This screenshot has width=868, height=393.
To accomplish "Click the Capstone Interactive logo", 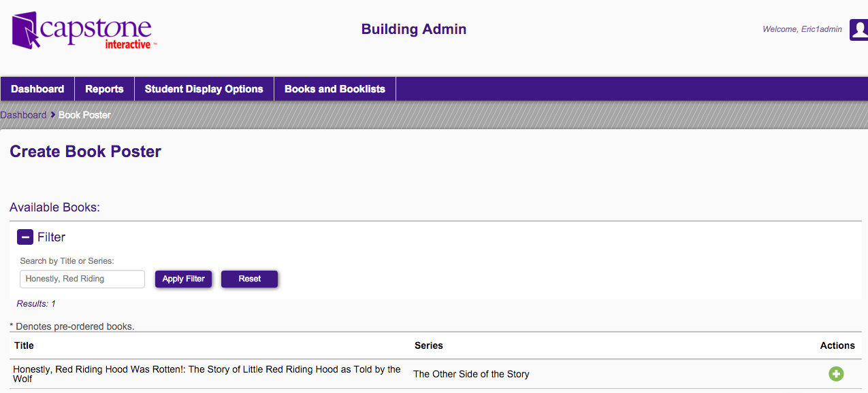I will (84, 31).
